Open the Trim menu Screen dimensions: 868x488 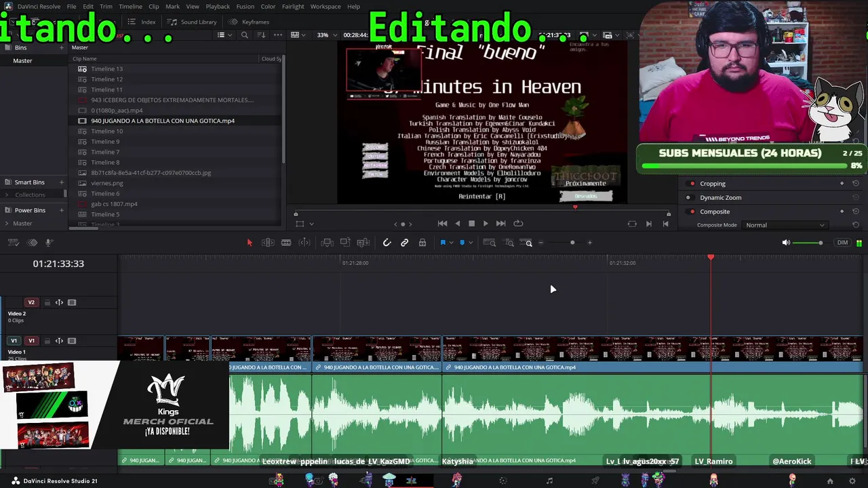click(x=106, y=6)
